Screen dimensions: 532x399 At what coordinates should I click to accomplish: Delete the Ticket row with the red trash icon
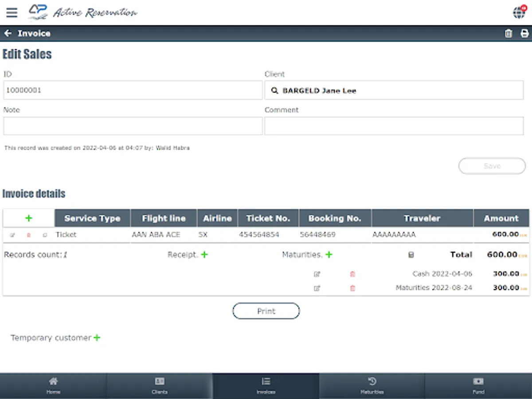29,235
